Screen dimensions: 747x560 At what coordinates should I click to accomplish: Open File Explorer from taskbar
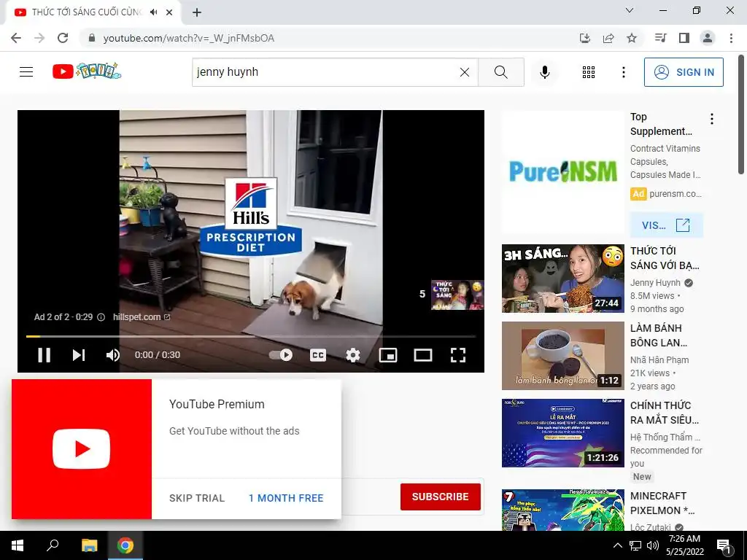pyautogui.click(x=89, y=545)
